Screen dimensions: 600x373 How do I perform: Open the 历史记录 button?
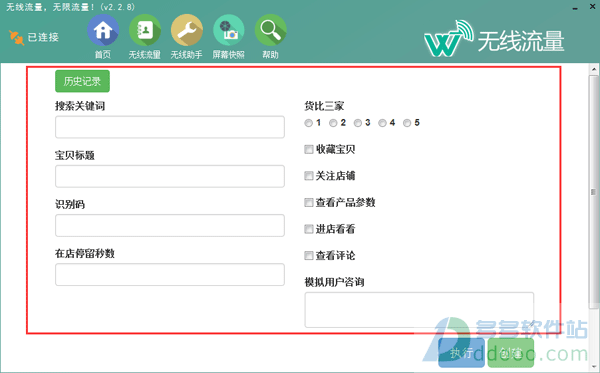pos(82,81)
